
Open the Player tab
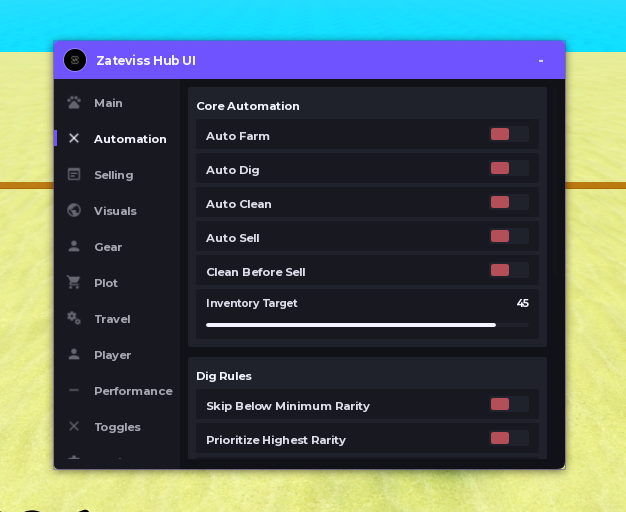click(x=117, y=355)
